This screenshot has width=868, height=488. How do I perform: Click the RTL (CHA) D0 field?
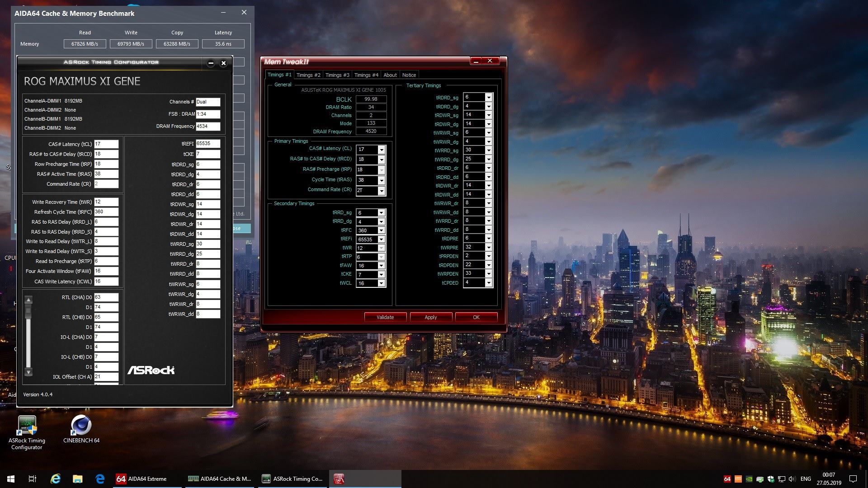tap(106, 297)
